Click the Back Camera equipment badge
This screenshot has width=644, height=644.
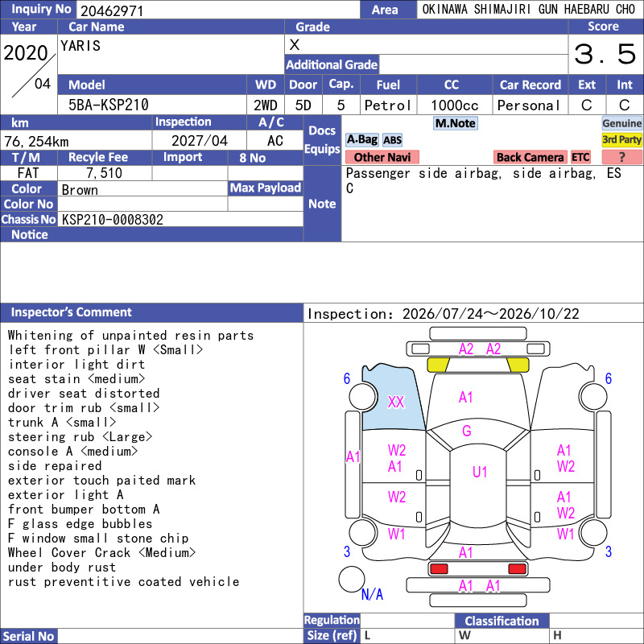(530, 157)
